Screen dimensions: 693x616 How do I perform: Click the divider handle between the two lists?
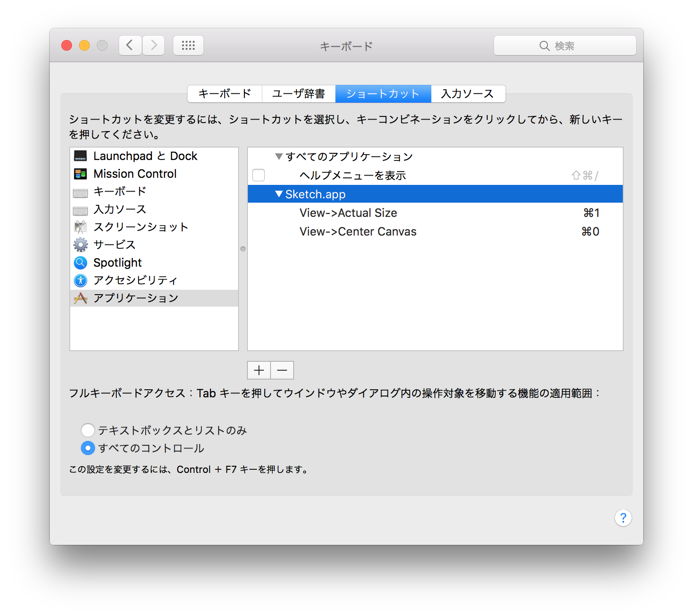pos(243,249)
